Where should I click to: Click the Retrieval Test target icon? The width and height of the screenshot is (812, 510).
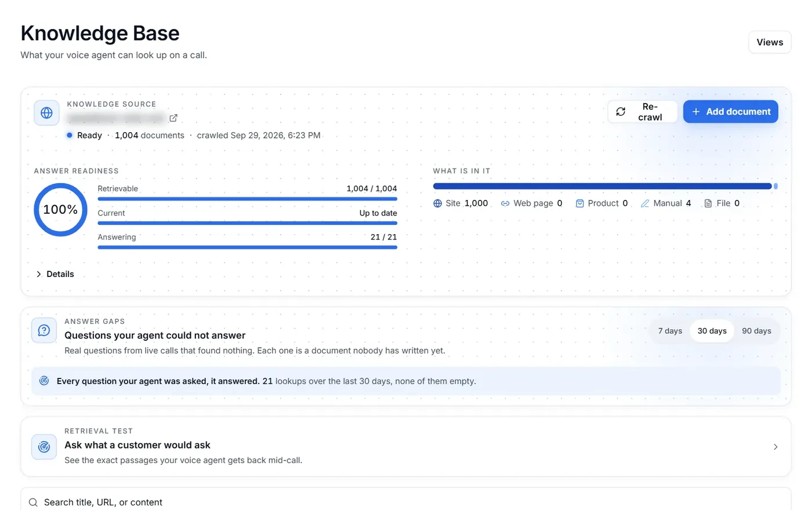44,447
